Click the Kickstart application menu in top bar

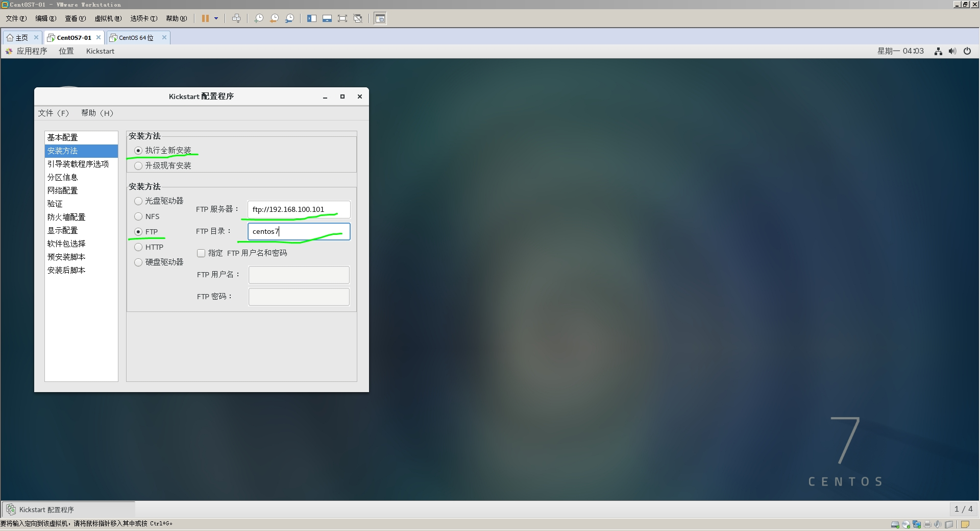tap(100, 51)
